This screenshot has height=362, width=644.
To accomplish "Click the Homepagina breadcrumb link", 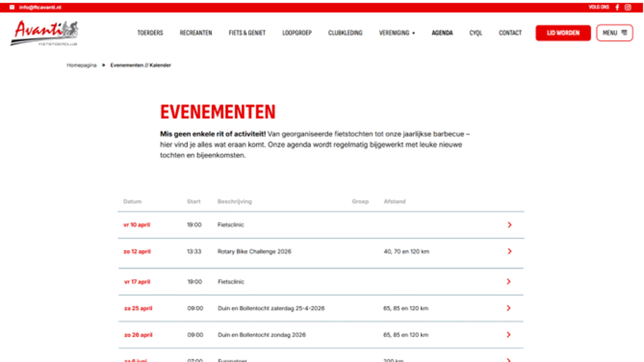I will click(82, 65).
